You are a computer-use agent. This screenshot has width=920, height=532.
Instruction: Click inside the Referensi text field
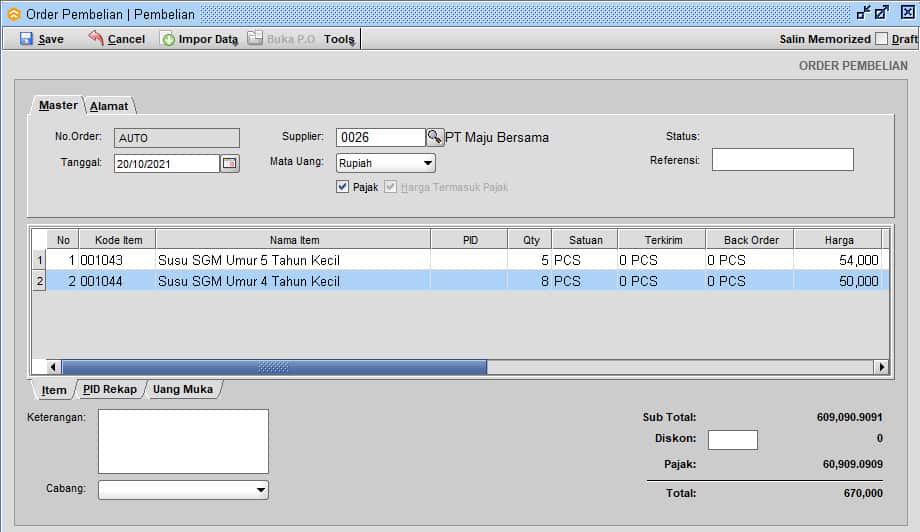point(782,160)
